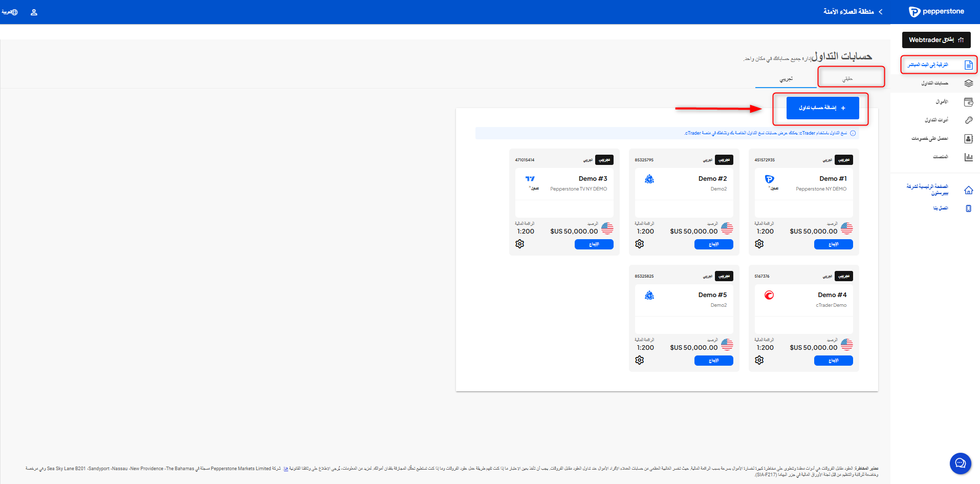This screenshot has width=980, height=484.
Task: Open settings gear for Demo #3
Action: pyautogui.click(x=519, y=244)
